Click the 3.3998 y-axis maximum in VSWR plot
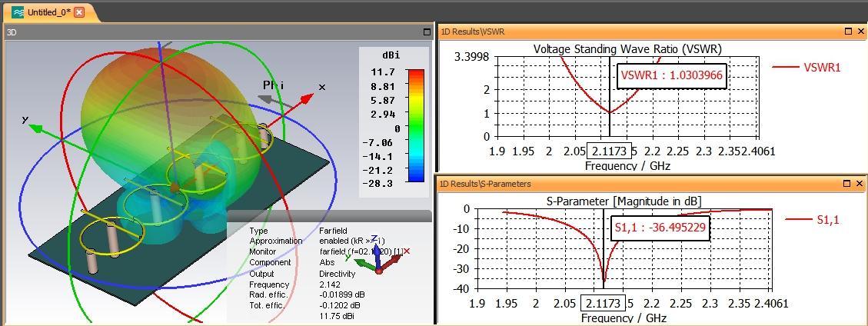The image size is (868, 326). coord(471,57)
